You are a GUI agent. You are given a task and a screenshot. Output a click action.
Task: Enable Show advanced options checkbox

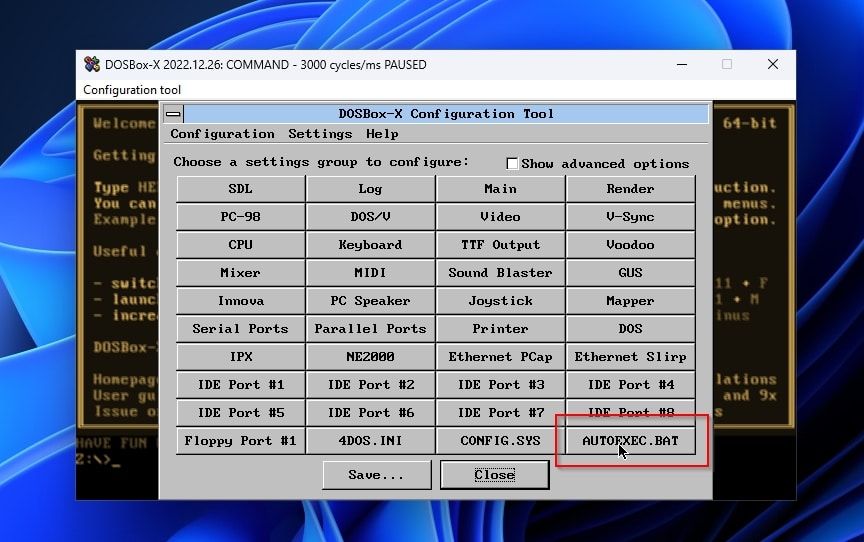(512, 163)
